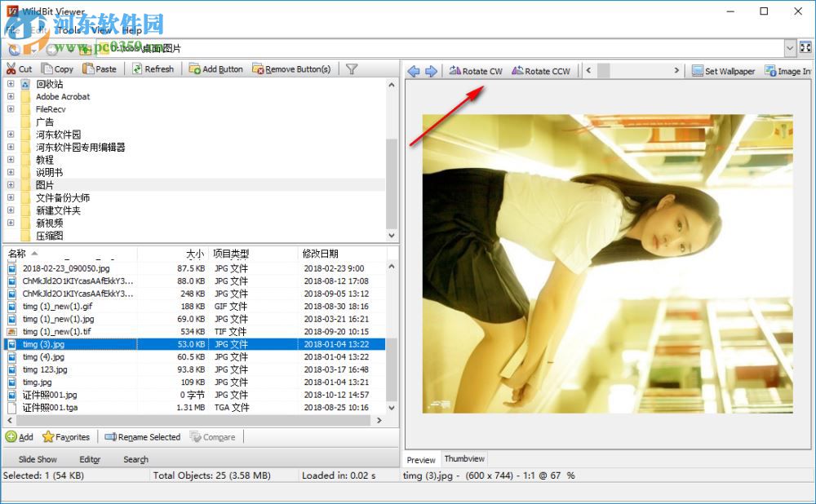Open Favorites from the bottom bar
The image size is (816, 504).
pyautogui.click(x=66, y=436)
